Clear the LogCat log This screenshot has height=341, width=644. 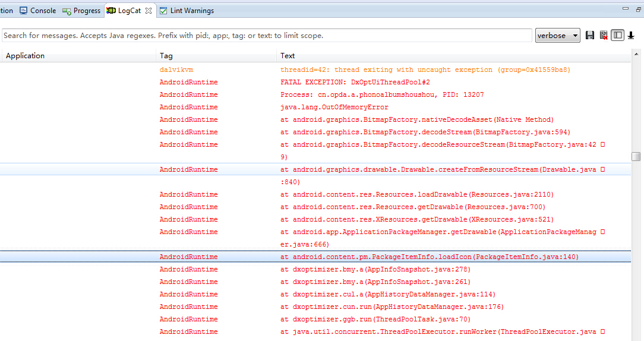pyautogui.click(x=604, y=35)
